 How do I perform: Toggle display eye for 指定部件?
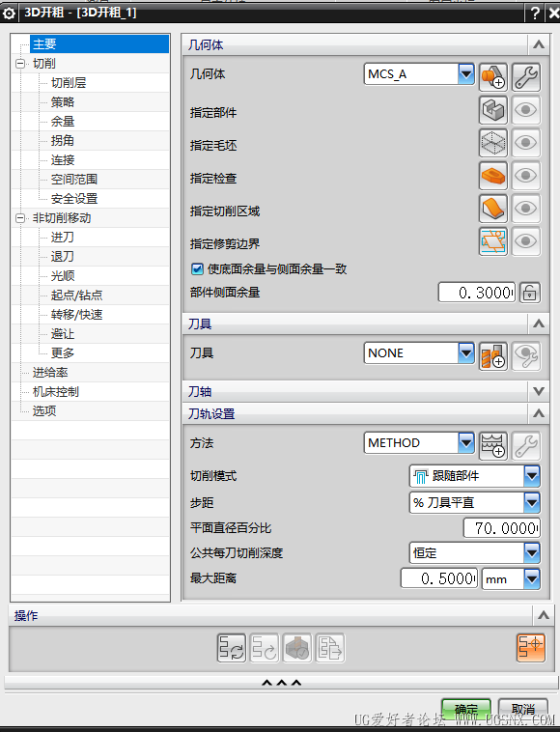pyautogui.click(x=526, y=110)
